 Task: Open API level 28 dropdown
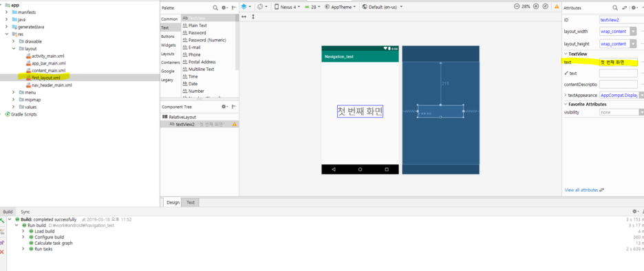pyautogui.click(x=312, y=7)
